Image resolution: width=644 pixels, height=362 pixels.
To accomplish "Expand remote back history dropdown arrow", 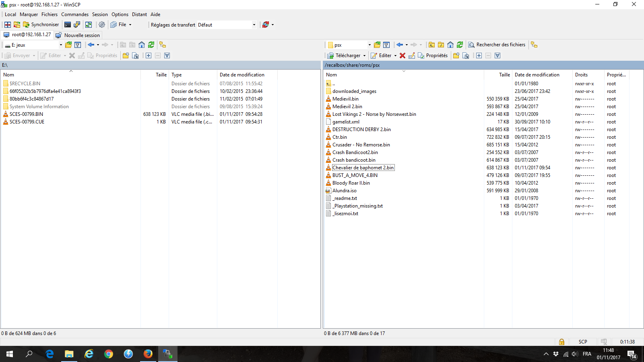I will pyautogui.click(x=407, y=45).
